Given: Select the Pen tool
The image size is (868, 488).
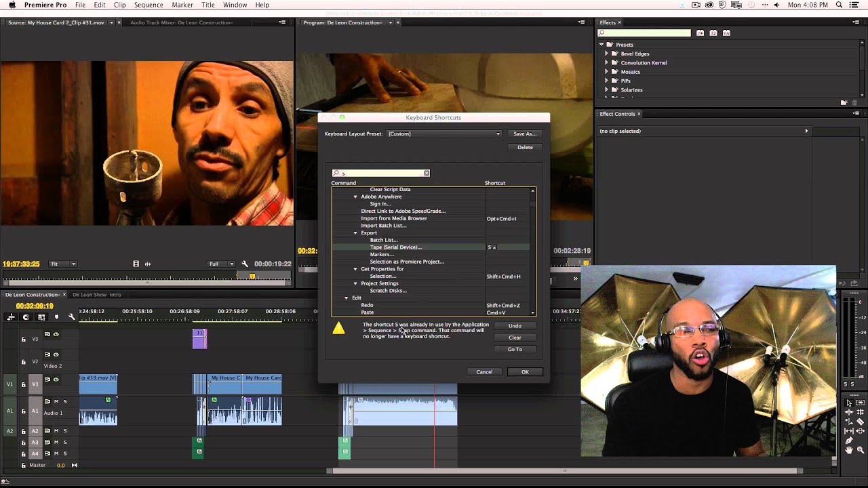Looking at the screenshot, I should tap(849, 441).
